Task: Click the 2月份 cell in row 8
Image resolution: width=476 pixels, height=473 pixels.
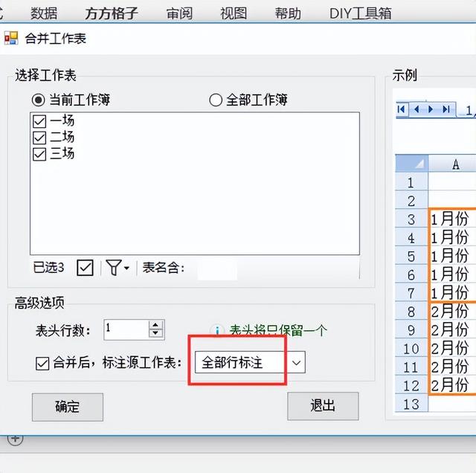Action: [x=453, y=312]
